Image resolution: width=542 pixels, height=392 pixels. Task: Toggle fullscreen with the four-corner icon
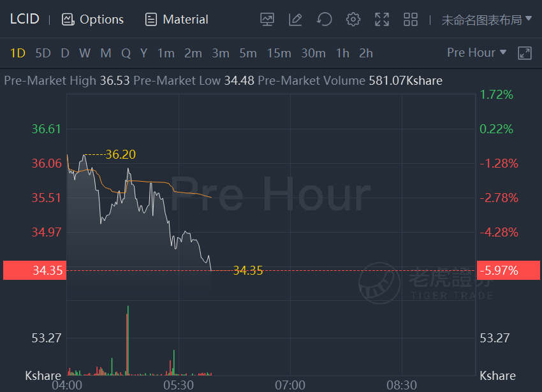[382, 19]
